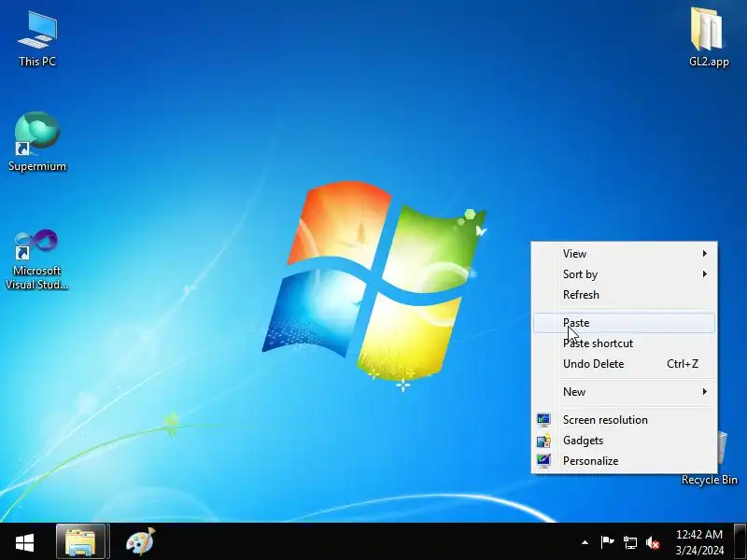747x560 pixels.
Task: Open Screen resolution settings
Action: click(624, 420)
